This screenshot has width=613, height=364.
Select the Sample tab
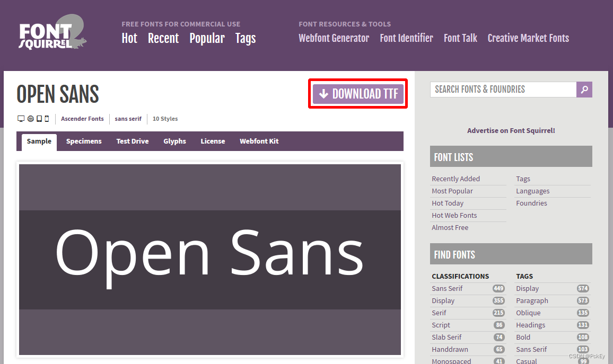pos(39,141)
